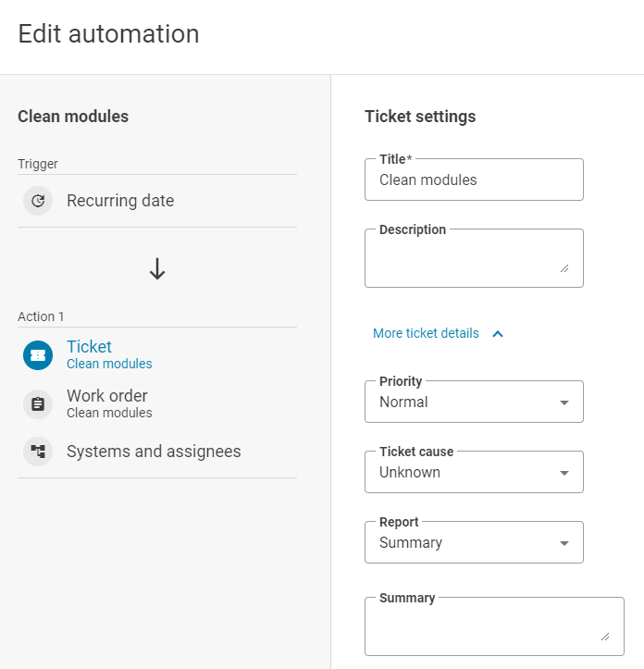644x669 pixels.
Task: Click the Work order clipboard icon
Action: click(38, 403)
